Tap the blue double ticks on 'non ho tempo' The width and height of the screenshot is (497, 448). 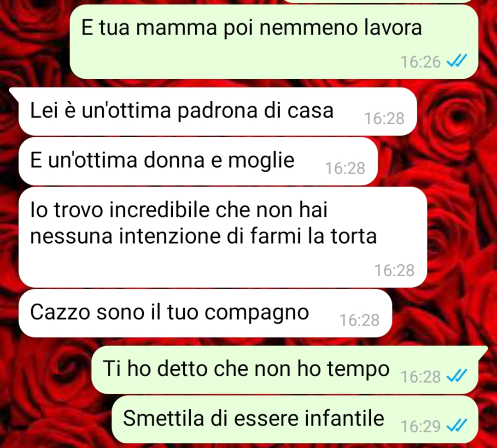coord(457,376)
